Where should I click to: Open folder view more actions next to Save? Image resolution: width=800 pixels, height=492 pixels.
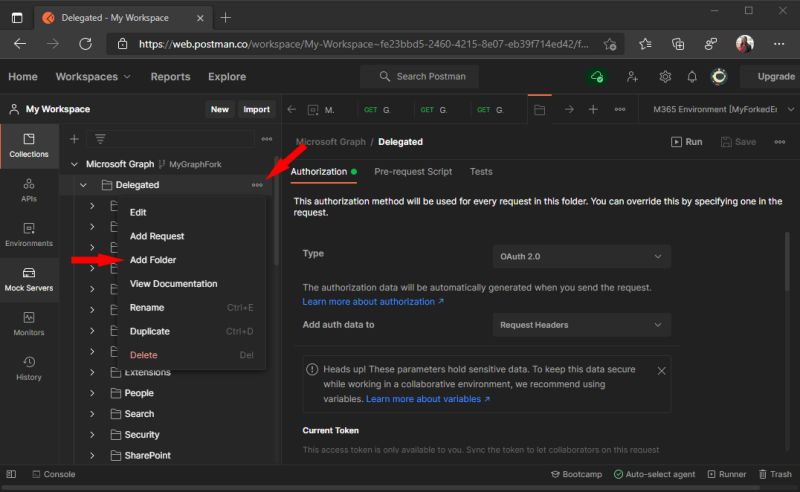[x=780, y=142]
